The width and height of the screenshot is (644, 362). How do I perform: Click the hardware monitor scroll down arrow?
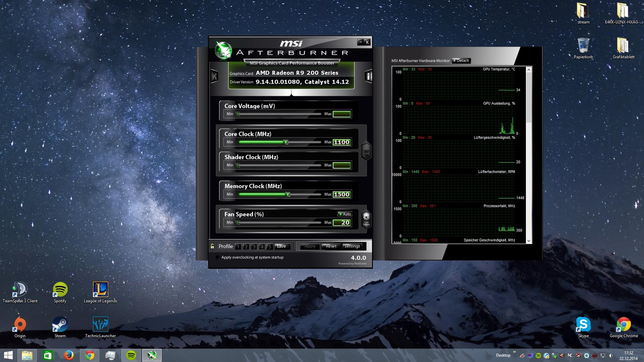coord(529,241)
